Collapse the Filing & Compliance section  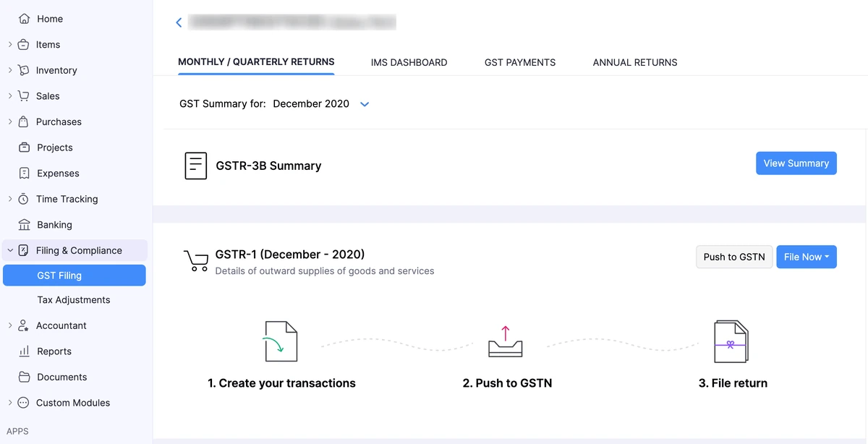coord(10,250)
